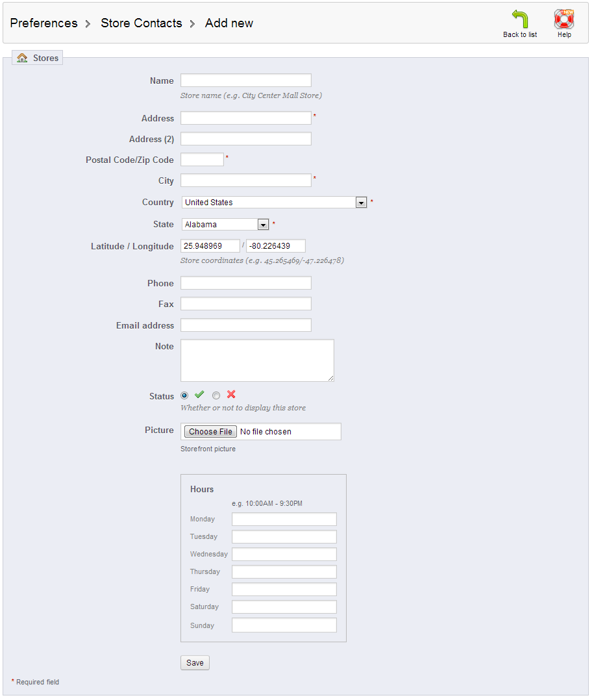
Task: Click the red X status icon
Action: click(231, 395)
